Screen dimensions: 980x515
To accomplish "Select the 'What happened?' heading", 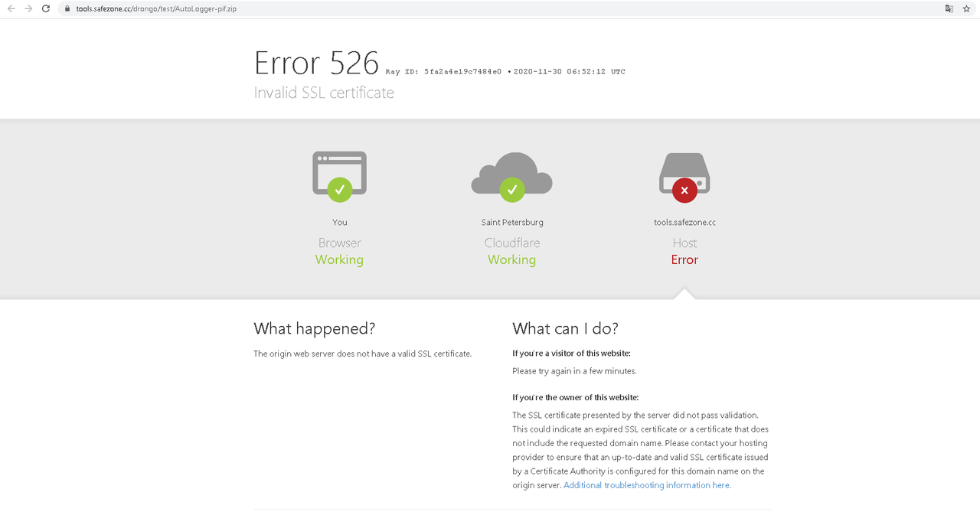I will point(315,328).
